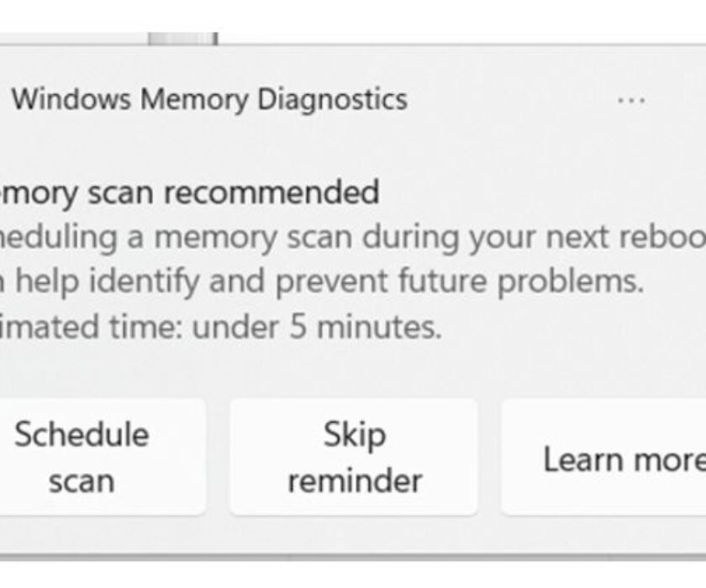Viewport: 706px width, 588px height.
Task: Click the word 'Memory' in the app title
Action: click(x=193, y=99)
